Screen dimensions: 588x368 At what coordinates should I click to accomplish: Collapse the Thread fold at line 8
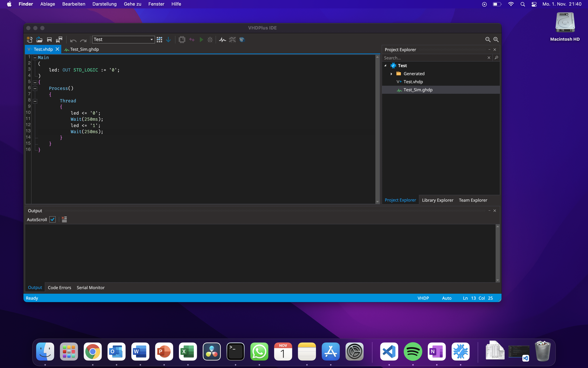35,101
